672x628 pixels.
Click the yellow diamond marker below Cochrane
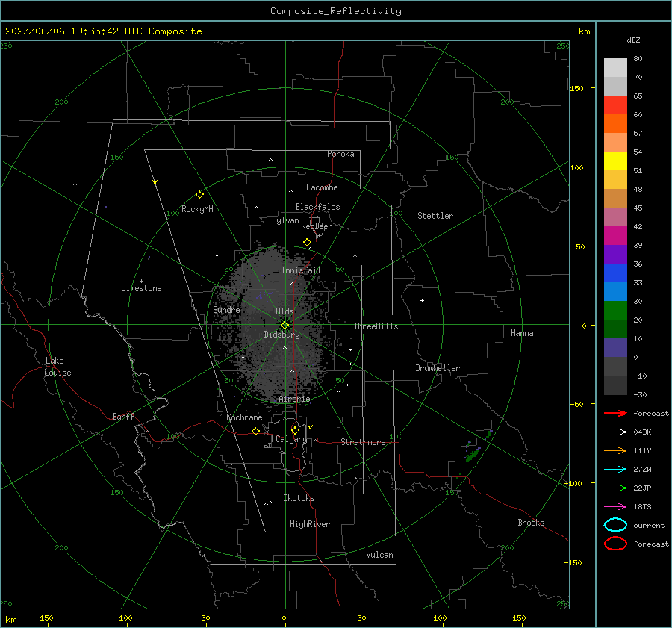(256, 432)
